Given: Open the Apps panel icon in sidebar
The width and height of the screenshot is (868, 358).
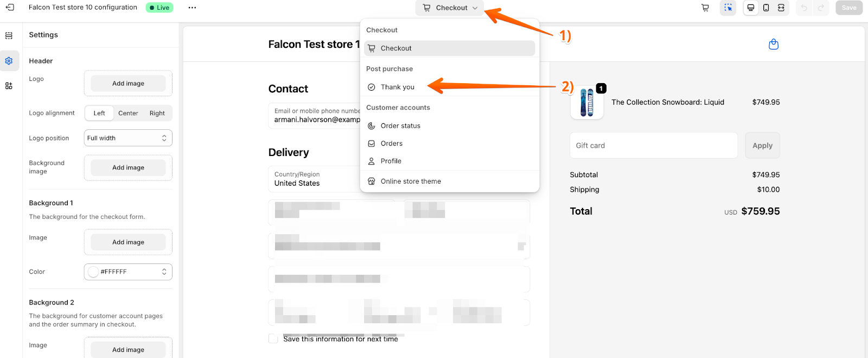Looking at the screenshot, I should [9, 86].
